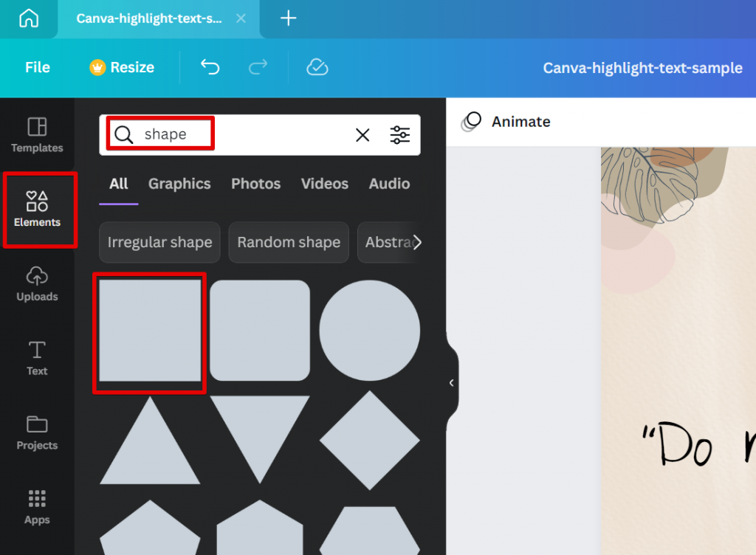Open the Text panel
The image size is (756, 555).
[36, 359]
